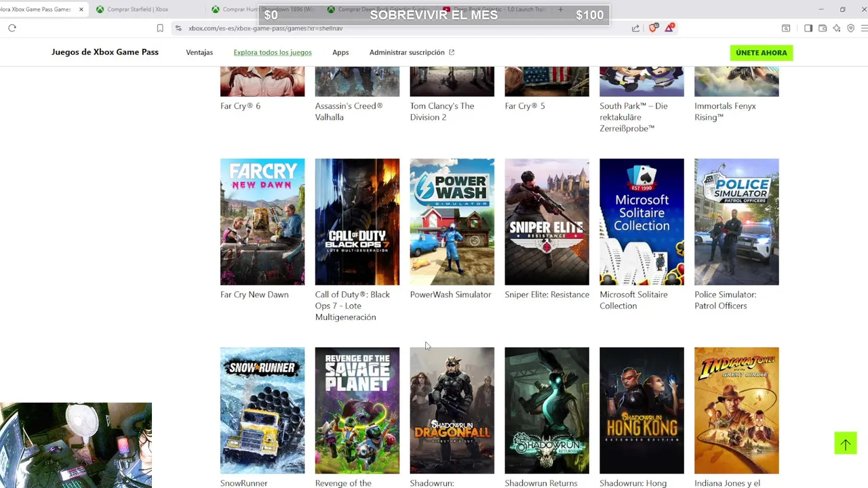
Task: Open Shadowrun Hong Kong cover art
Action: coord(642,411)
